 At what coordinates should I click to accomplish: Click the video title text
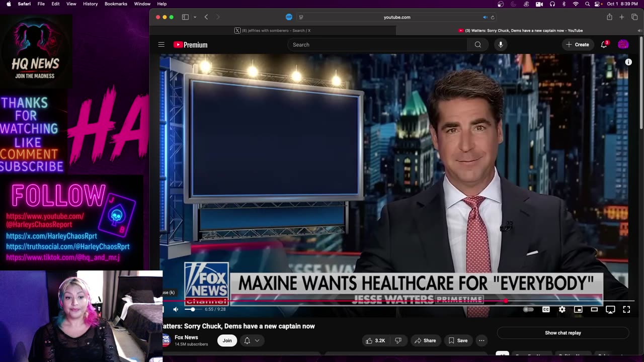[238, 326]
